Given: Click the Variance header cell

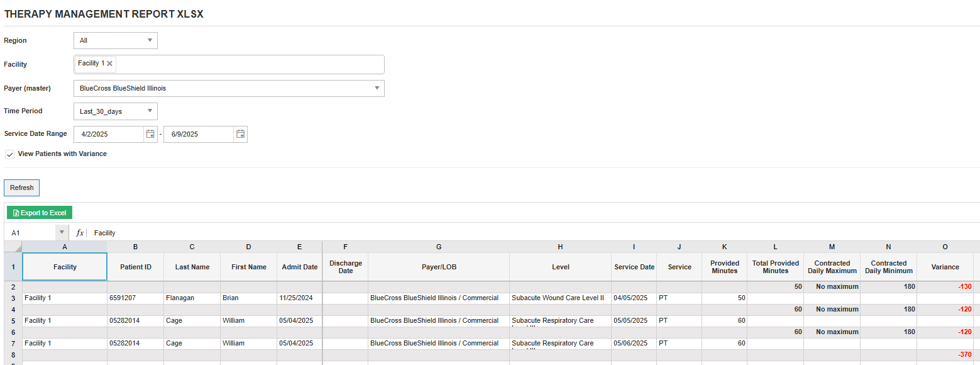Looking at the screenshot, I should [x=945, y=267].
